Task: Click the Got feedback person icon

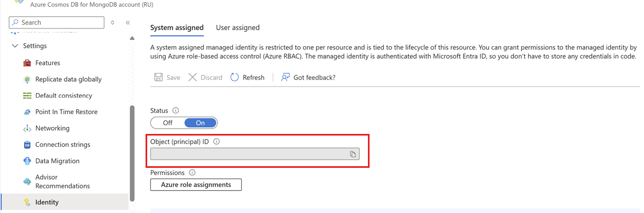Action: coord(285,77)
